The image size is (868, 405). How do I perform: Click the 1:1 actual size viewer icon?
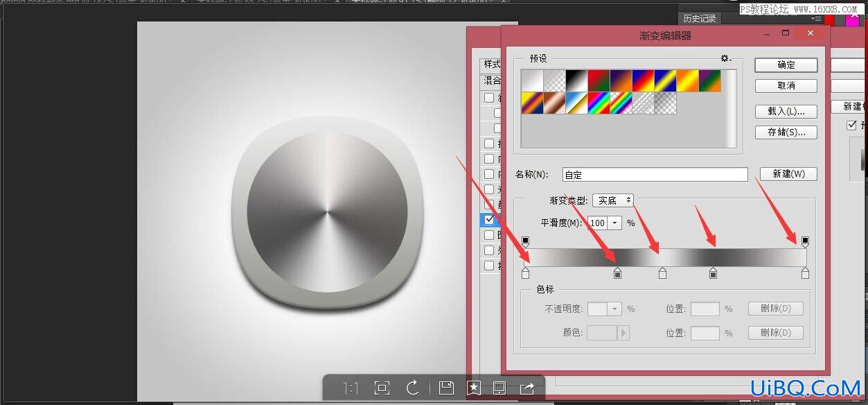[x=351, y=388]
